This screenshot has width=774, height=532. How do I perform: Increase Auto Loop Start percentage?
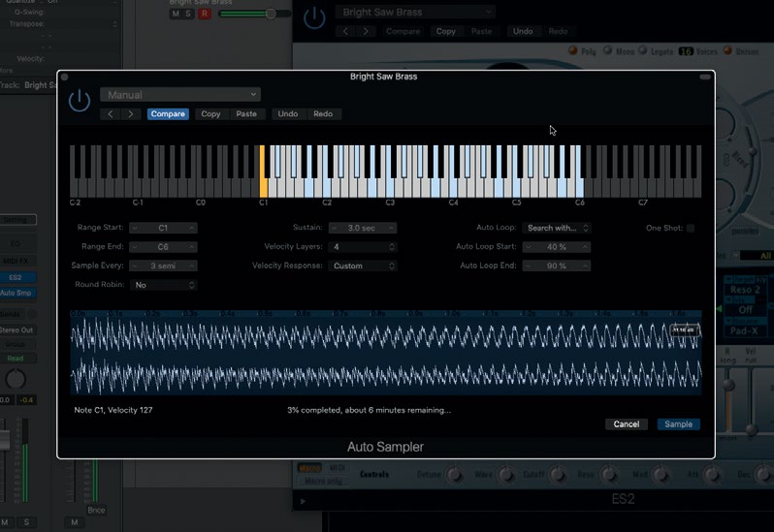(x=585, y=246)
